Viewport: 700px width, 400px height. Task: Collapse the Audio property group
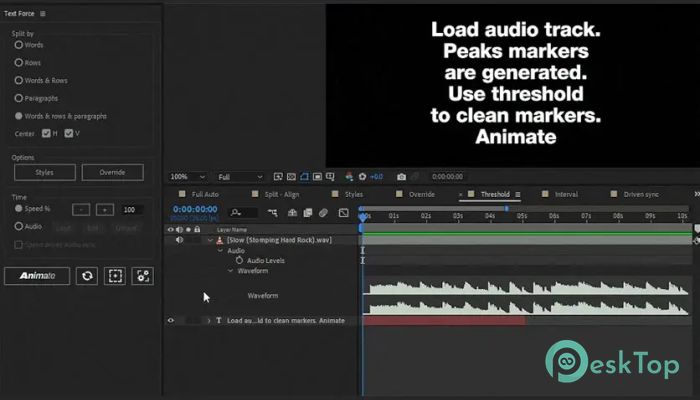click(220, 250)
